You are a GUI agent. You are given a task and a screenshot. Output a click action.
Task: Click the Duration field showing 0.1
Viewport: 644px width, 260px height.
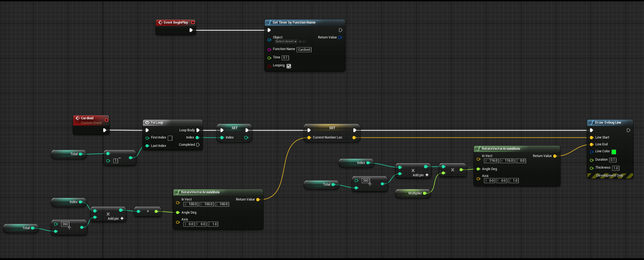(x=613, y=160)
